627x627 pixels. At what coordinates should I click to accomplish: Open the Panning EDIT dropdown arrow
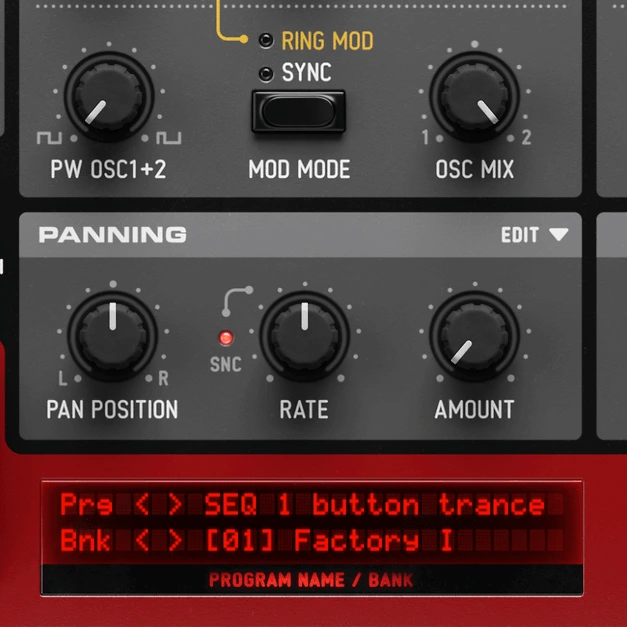click(558, 235)
